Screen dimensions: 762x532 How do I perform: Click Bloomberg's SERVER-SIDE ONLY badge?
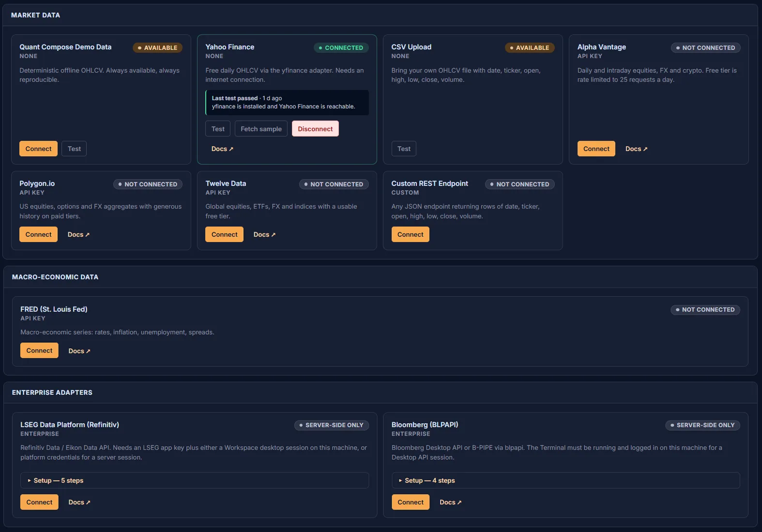702,425
